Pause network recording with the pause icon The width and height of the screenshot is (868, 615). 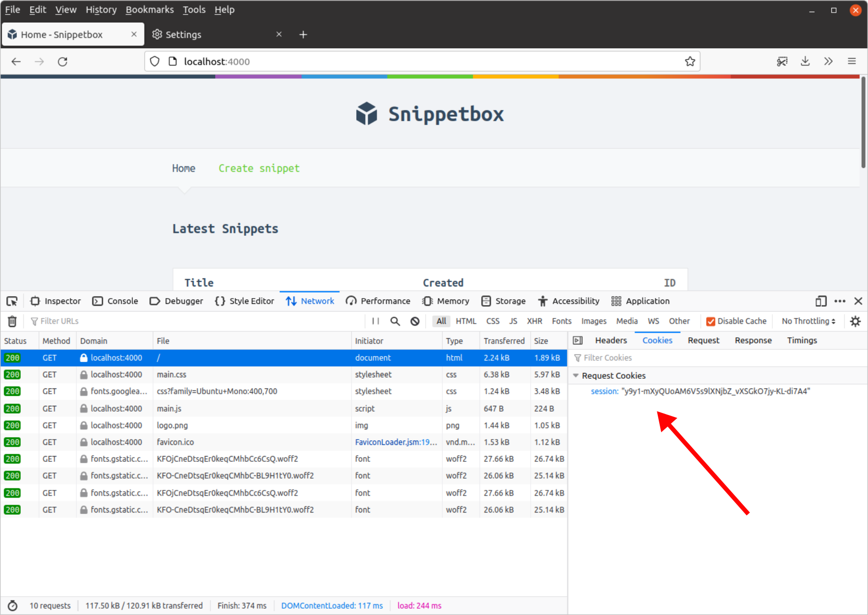(376, 321)
